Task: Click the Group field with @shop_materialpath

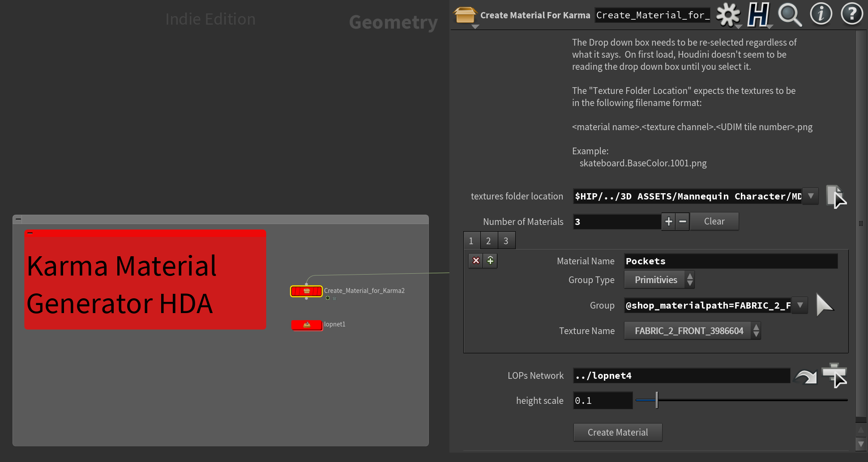Action: point(708,305)
